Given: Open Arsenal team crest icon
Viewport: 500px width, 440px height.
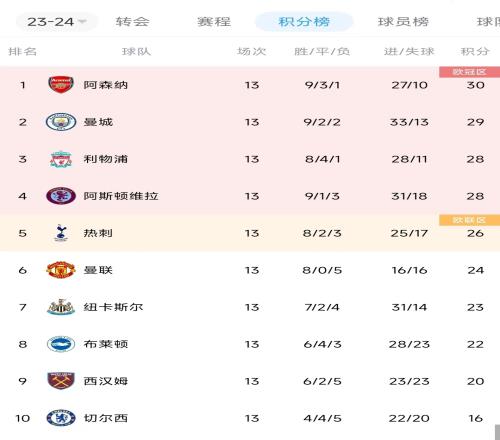Looking at the screenshot, I should [x=61, y=85].
